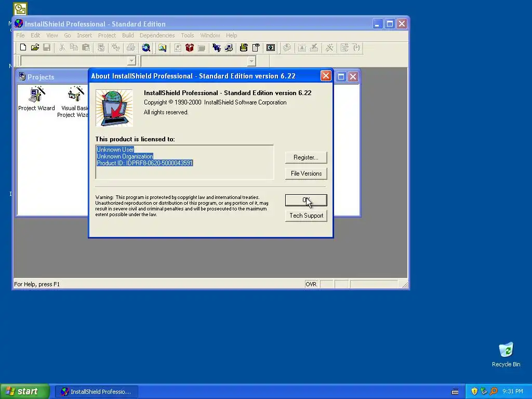Close the Projects window
This screenshot has width=532, height=399.
[353, 77]
